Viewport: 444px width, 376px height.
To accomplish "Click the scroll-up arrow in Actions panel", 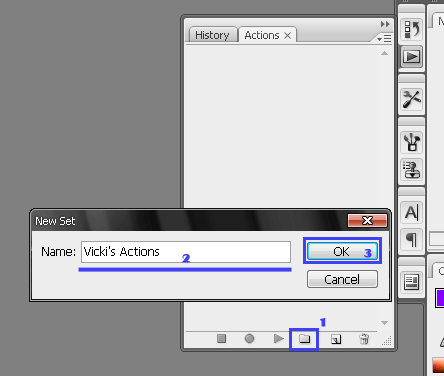I will 384,53.
